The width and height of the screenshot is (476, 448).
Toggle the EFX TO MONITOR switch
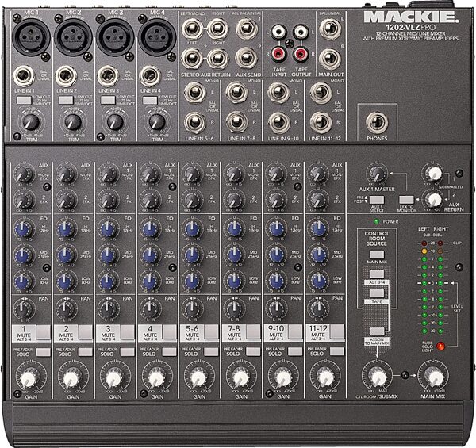point(406,200)
